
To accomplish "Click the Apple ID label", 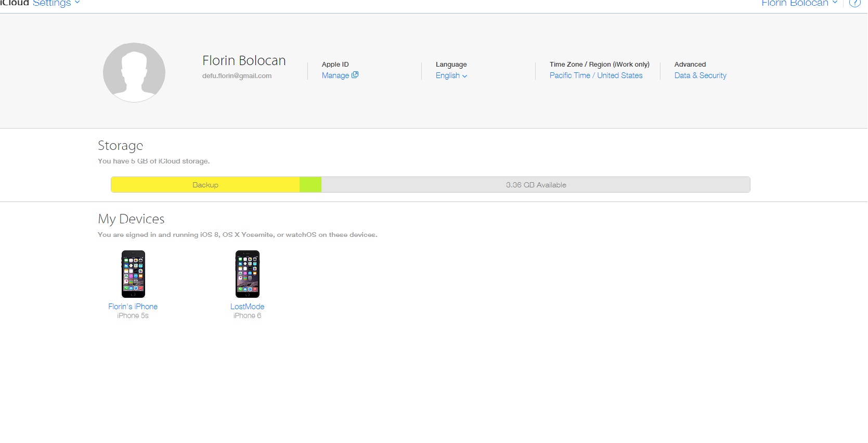I will pos(335,65).
